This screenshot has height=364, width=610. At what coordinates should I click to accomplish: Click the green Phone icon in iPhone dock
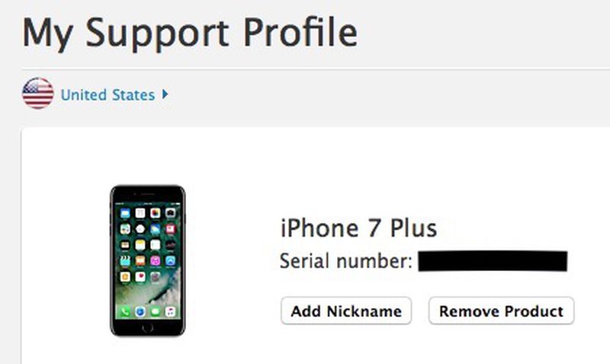tap(125, 311)
